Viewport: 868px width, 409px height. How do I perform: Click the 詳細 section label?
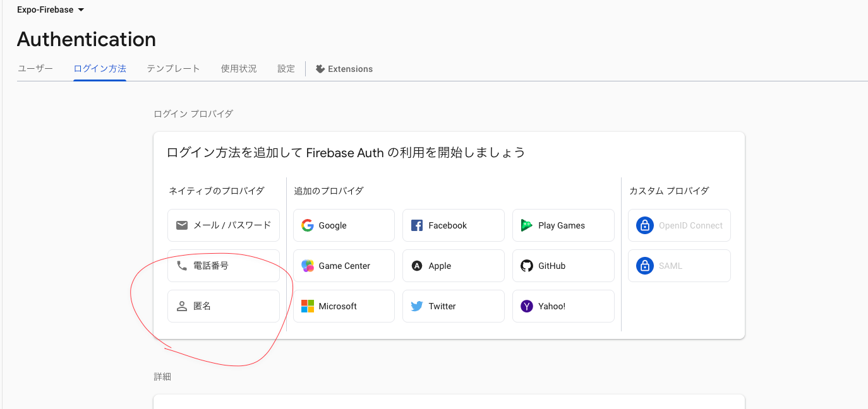click(162, 377)
